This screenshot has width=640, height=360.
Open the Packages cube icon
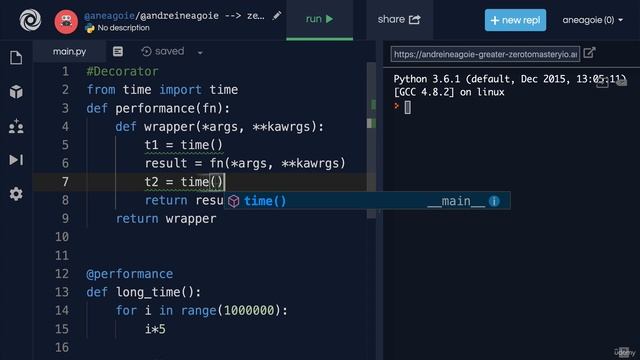[16, 92]
